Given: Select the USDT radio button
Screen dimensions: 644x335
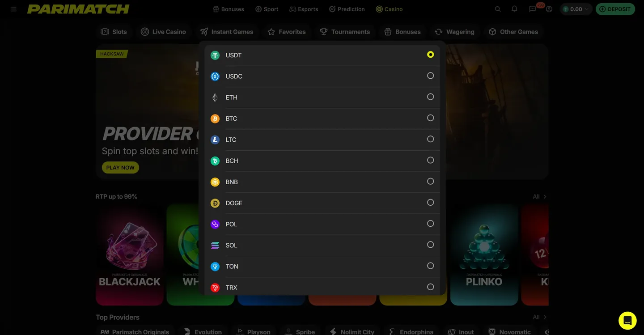Looking at the screenshot, I should (431, 55).
